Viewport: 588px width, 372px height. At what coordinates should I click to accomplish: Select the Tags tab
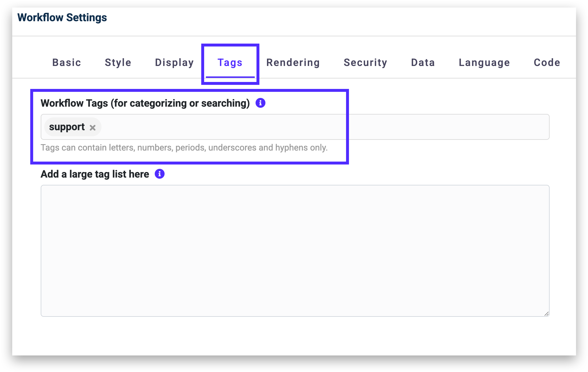click(230, 62)
